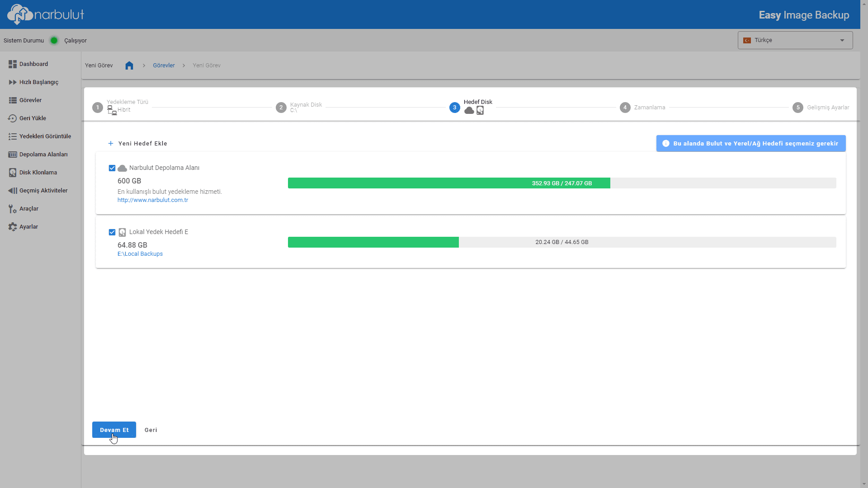Click the Lokal Yedek usage bar
Viewport: 868px width, 488px height.
pyautogui.click(x=562, y=242)
